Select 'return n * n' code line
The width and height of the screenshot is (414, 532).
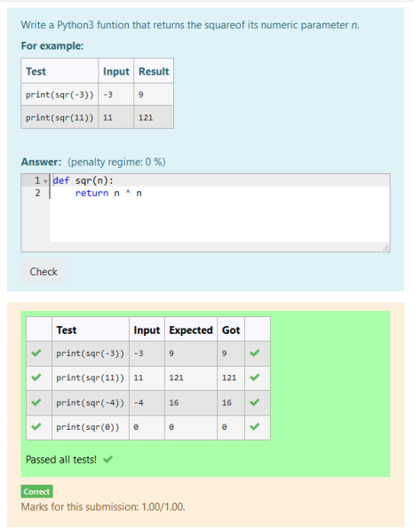click(108, 193)
